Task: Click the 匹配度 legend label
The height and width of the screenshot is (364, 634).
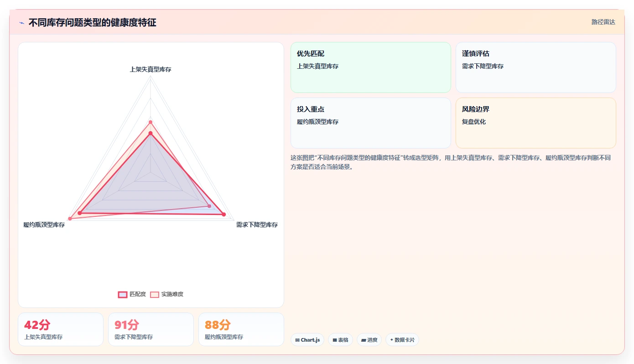Action: (138, 294)
